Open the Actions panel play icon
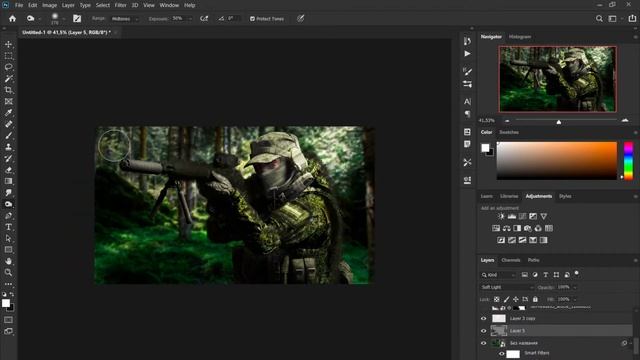 point(467,53)
